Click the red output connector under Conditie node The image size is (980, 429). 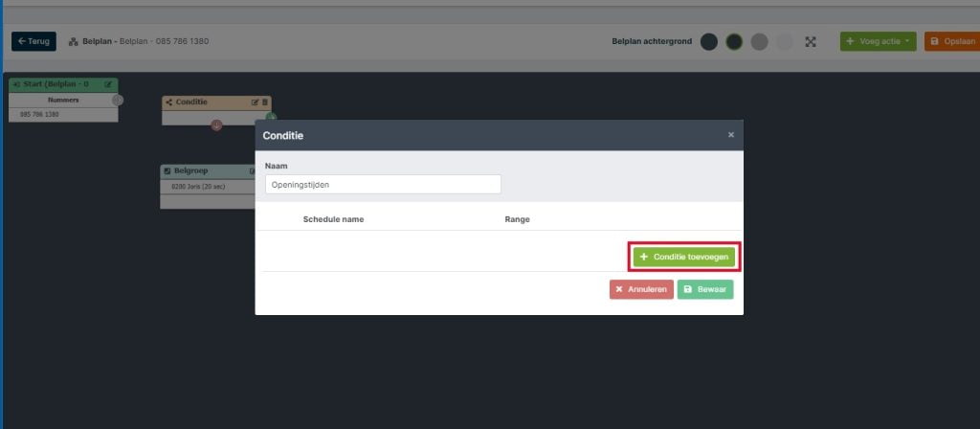pos(216,125)
